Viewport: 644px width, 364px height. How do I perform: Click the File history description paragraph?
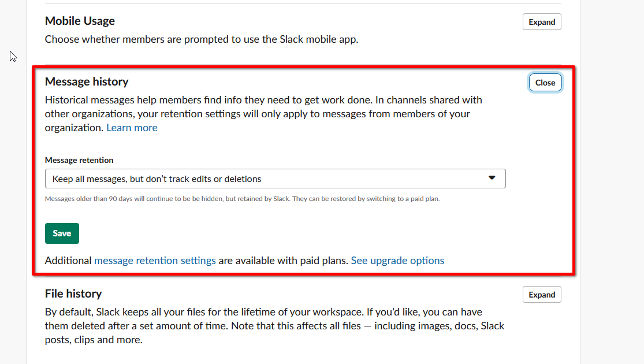274,326
